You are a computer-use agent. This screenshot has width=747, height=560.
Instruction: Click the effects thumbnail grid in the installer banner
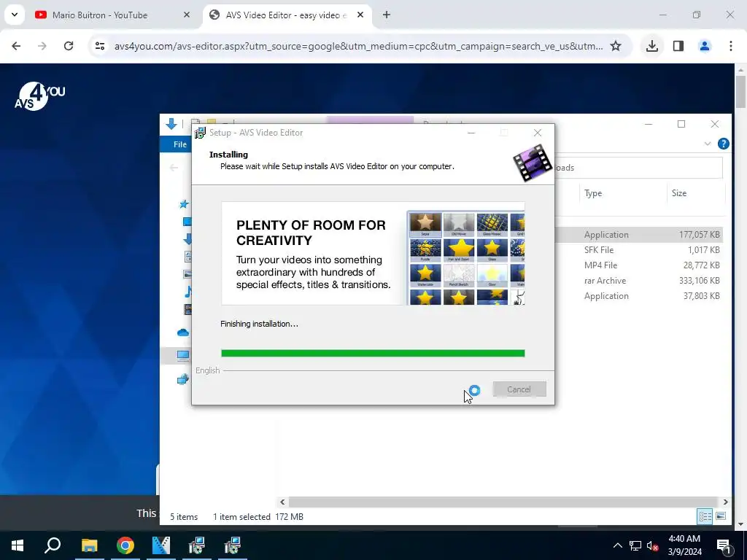(x=465, y=257)
